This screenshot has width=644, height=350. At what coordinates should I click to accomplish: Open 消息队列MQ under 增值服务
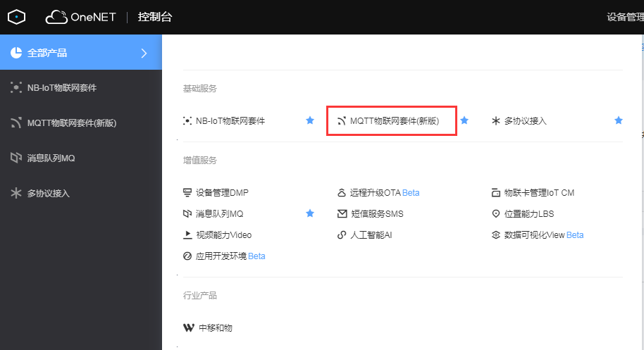[219, 213]
